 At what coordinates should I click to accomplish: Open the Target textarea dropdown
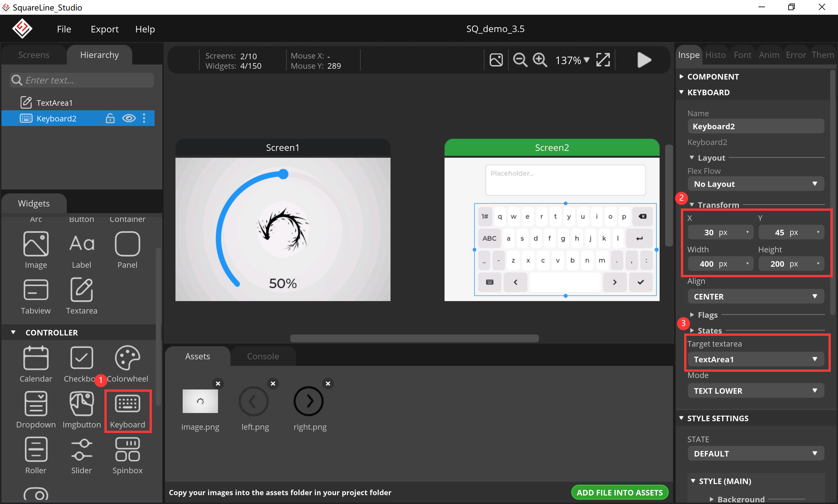756,359
